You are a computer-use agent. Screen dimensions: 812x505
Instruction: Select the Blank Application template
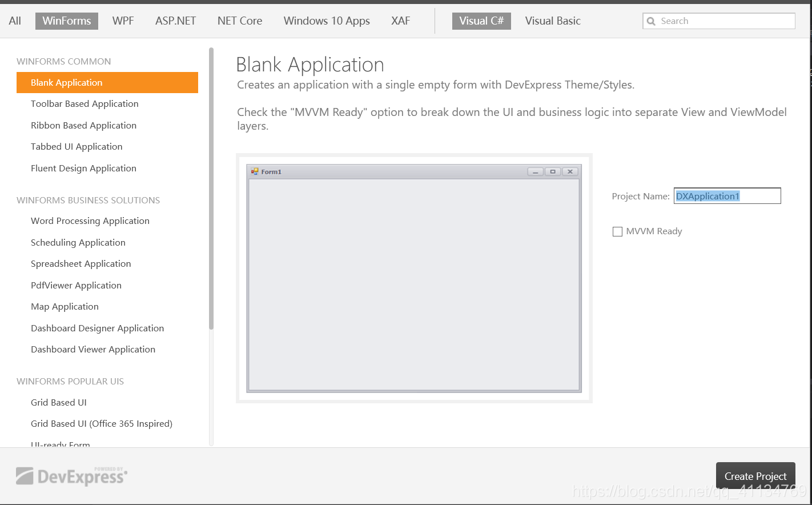pos(107,82)
